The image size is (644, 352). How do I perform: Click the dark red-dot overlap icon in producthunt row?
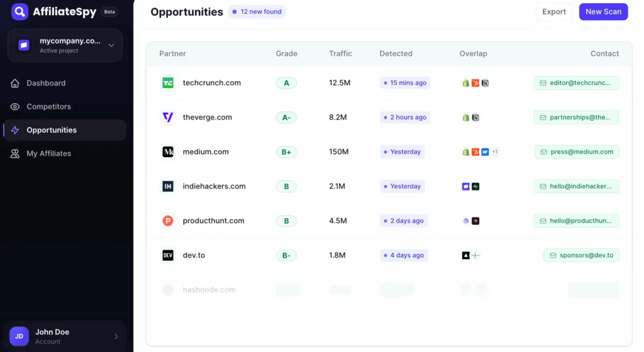(475, 221)
